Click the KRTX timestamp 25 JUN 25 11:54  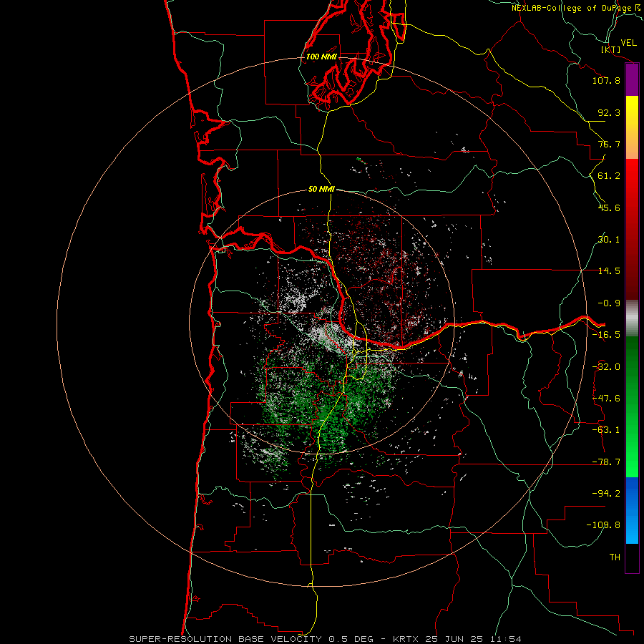(457, 639)
